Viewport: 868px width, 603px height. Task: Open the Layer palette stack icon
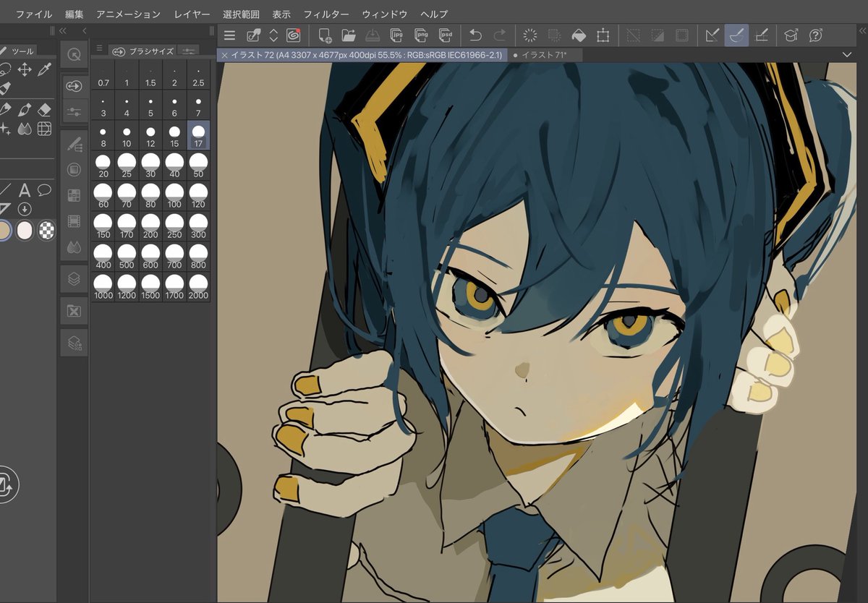74,278
